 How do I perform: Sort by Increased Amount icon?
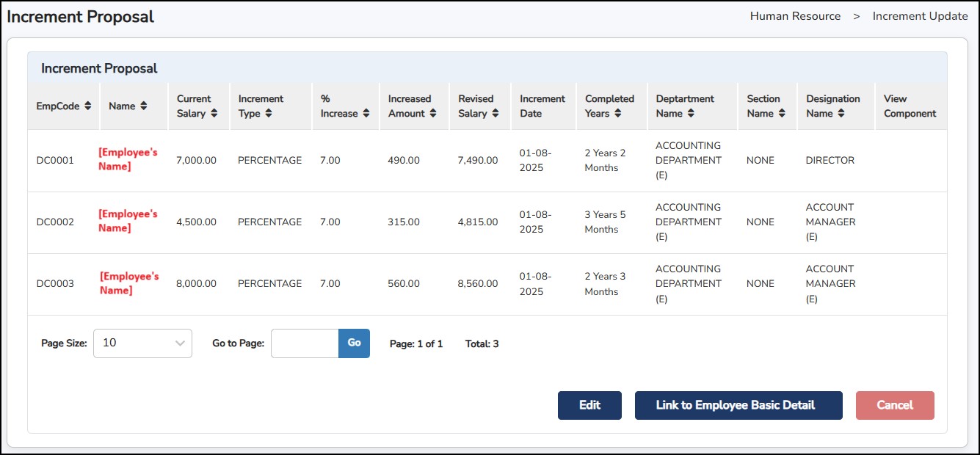coord(433,114)
